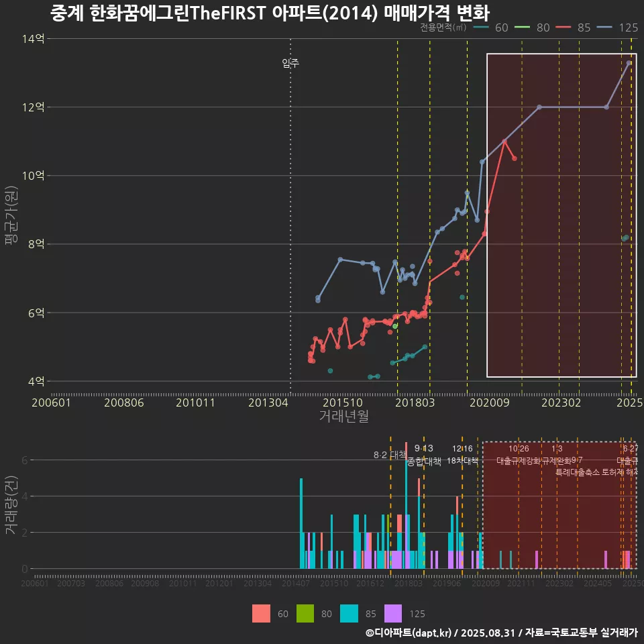Click the teal 85 swatch in bottom legend
644x644 pixels.
pos(349,614)
